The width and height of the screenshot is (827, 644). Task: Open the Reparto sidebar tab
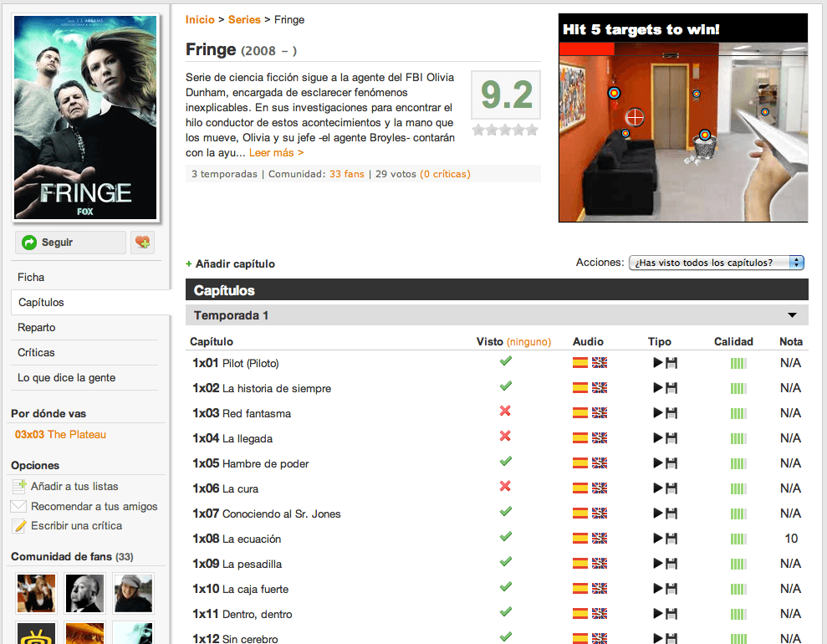point(37,328)
